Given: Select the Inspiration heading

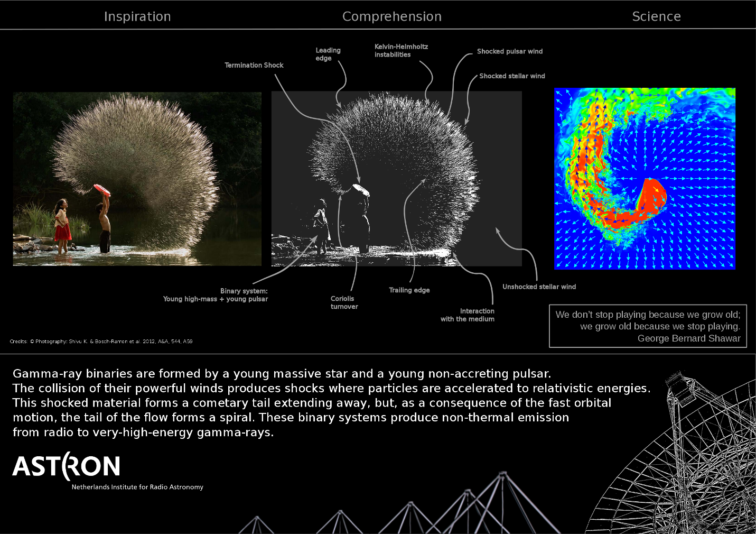Looking at the screenshot, I should 137,16.
